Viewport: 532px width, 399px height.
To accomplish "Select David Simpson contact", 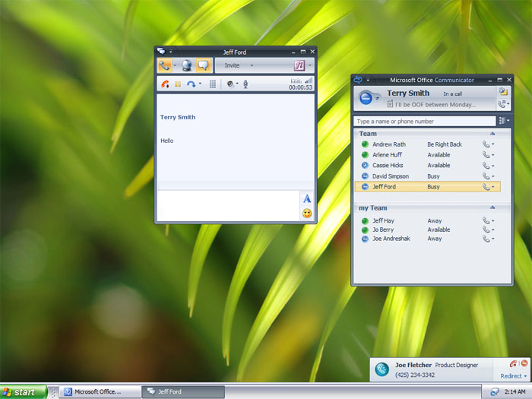I will point(391,176).
